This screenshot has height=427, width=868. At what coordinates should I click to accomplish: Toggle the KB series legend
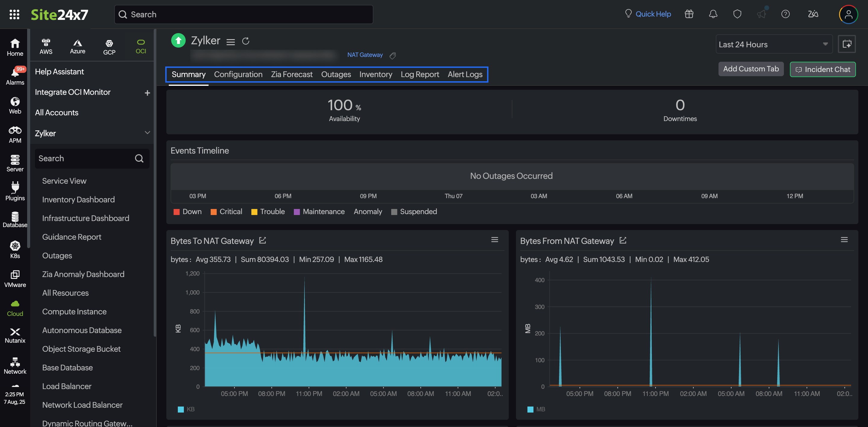(186, 409)
